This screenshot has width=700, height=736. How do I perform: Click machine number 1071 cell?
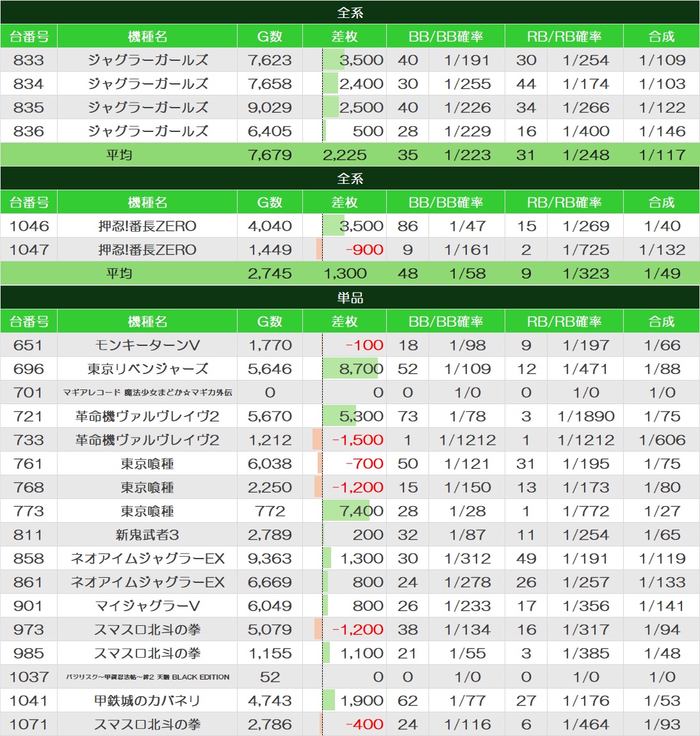[x=29, y=724]
